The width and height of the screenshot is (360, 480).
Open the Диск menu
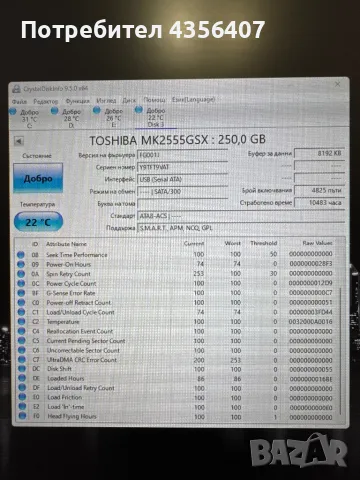tap(129, 100)
